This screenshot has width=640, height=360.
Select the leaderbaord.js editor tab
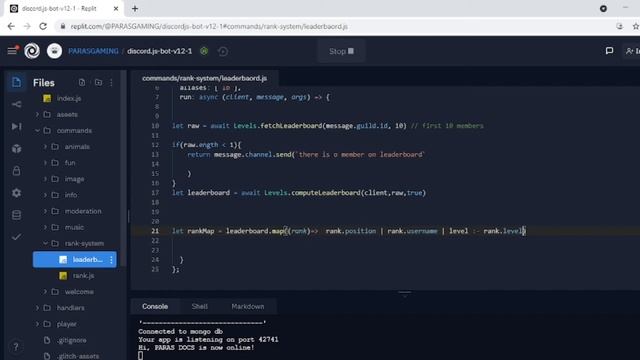pyautogui.click(x=204, y=78)
